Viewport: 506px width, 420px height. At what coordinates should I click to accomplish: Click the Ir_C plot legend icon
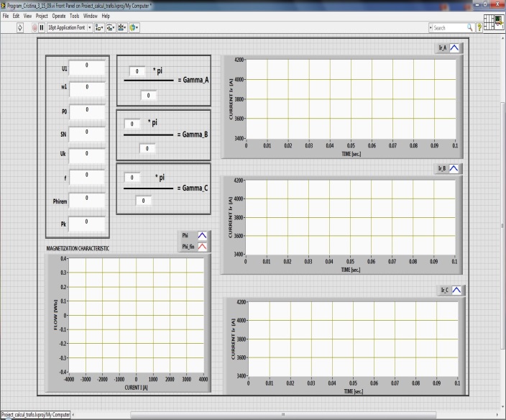456,290
